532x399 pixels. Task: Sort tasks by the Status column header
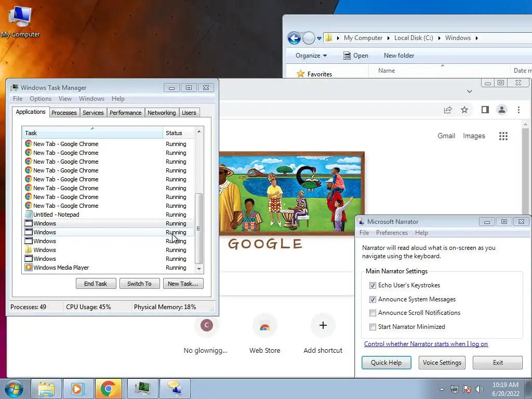click(x=179, y=133)
